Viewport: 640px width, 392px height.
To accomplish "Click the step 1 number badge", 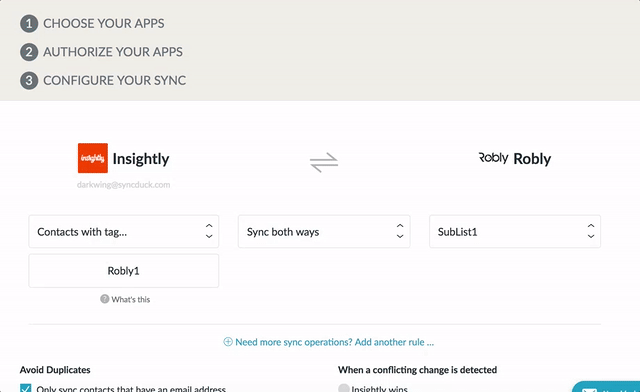I will pos(29,24).
